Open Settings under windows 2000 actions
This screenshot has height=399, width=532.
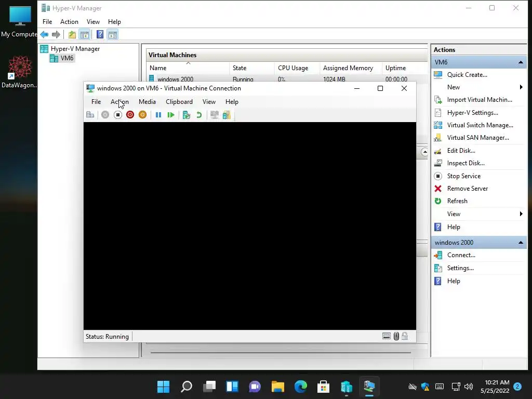coord(460,268)
